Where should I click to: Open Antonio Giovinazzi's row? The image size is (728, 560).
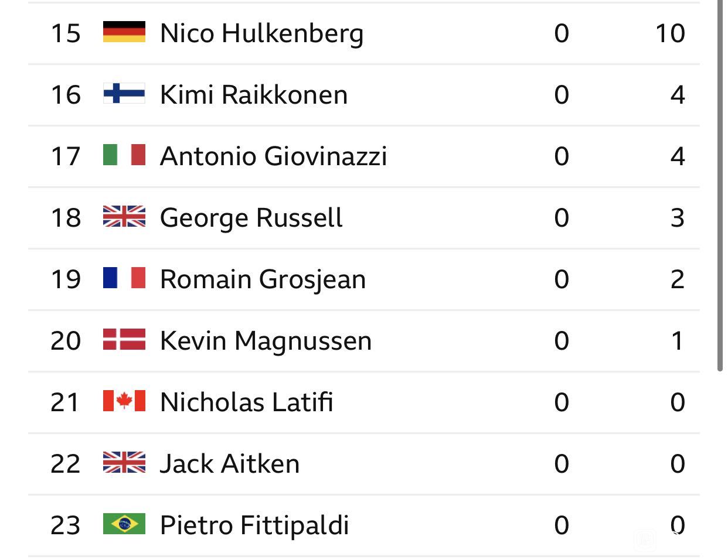[x=363, y=156]
